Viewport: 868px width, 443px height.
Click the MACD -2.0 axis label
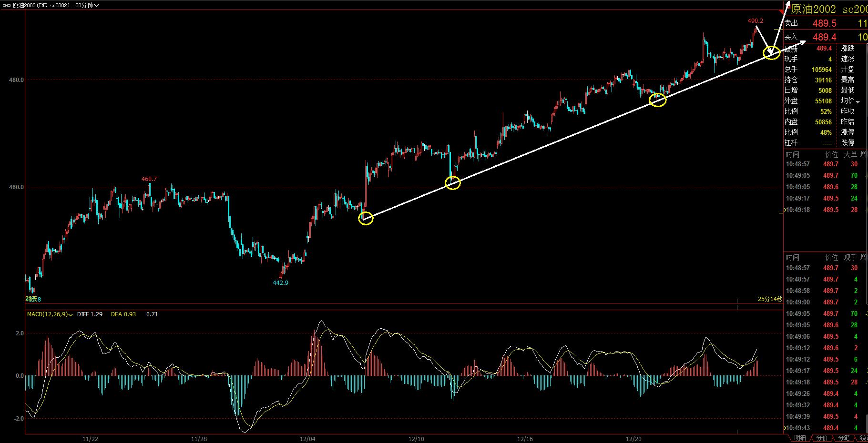(x=19, y=419)
